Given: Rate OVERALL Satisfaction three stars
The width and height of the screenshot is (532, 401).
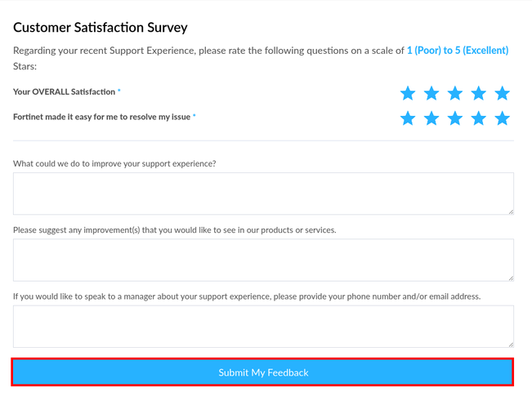Looking at the screenshot, I should pyautogui.click(x=455, y=93).
